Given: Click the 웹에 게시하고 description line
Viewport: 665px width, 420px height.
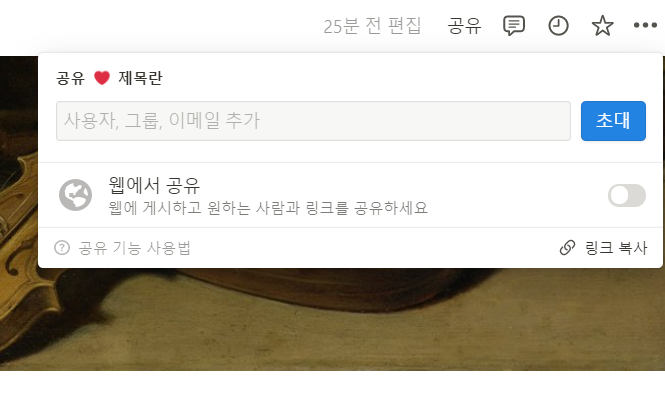Looking at the screenshot, I should coord(268,208).
